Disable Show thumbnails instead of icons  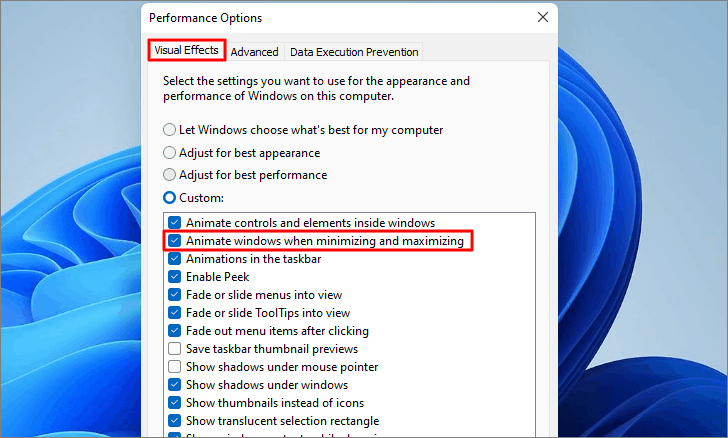pyautogui.click(x=175, y=403)
